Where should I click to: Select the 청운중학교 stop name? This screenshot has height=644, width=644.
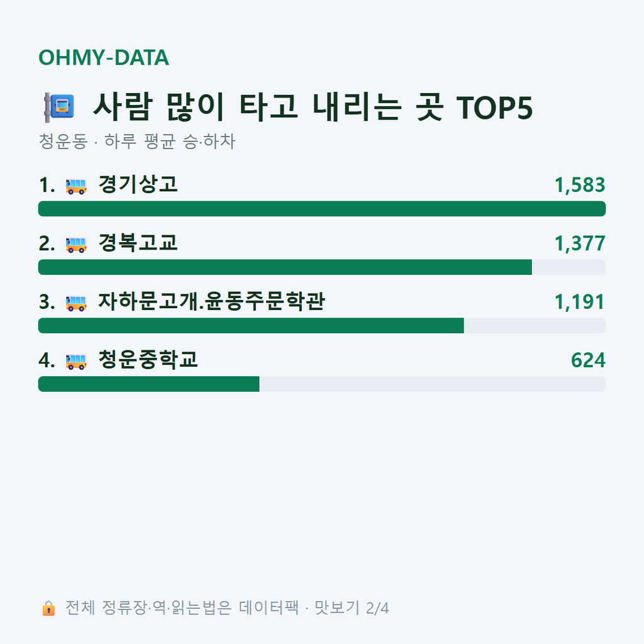[x=148, y=359]
